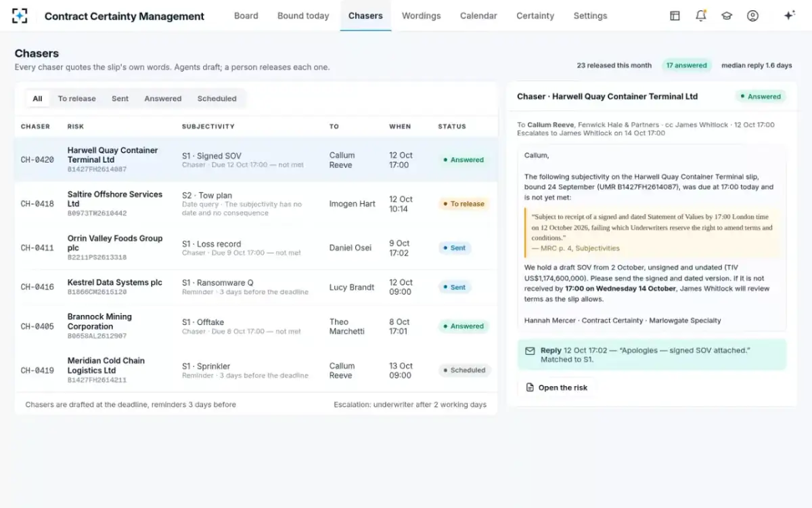Image resolution: width=812 pixels, height=508 pixels.
Task: Sort by the STATUS column header
Action: pos(452,127)
